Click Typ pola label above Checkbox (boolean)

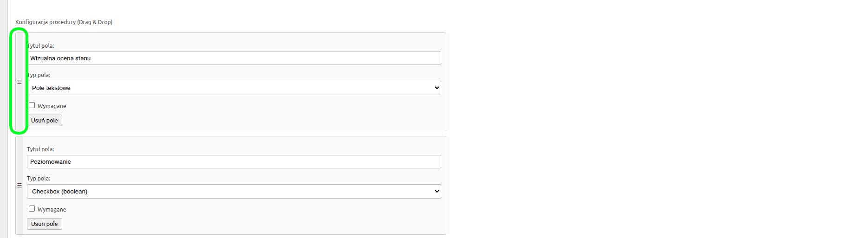(x=39, y=179)
